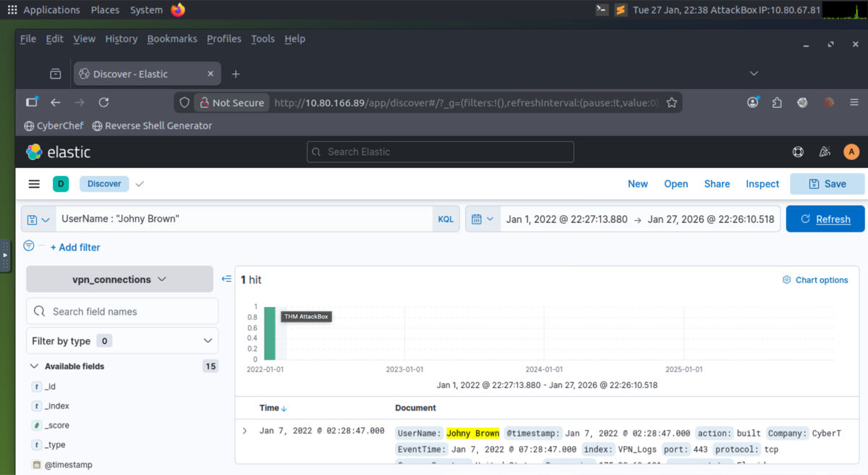Click the announcements party-popper icon
The image size is (868, 475).
[825, 152]
